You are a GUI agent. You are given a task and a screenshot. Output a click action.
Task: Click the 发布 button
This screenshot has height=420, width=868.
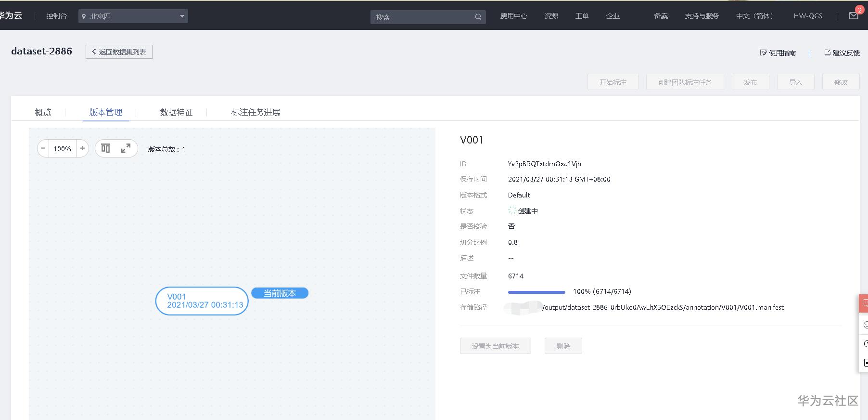click(750, 82)
